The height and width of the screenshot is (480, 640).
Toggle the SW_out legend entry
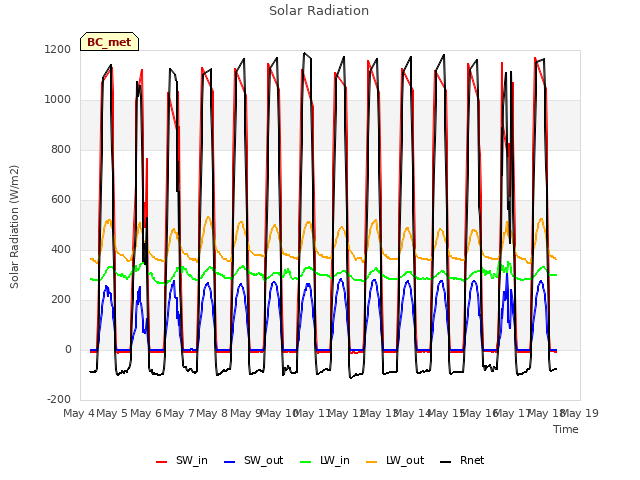253,461
